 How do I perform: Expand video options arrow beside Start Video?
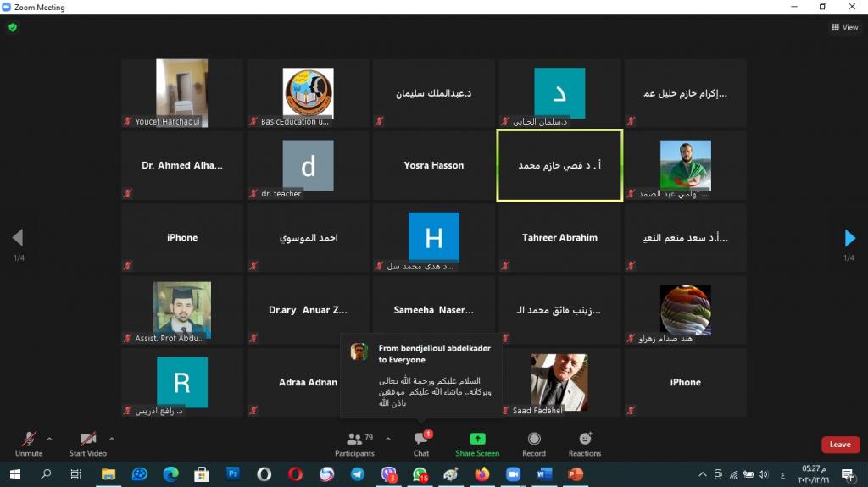(x=110, y=439)
